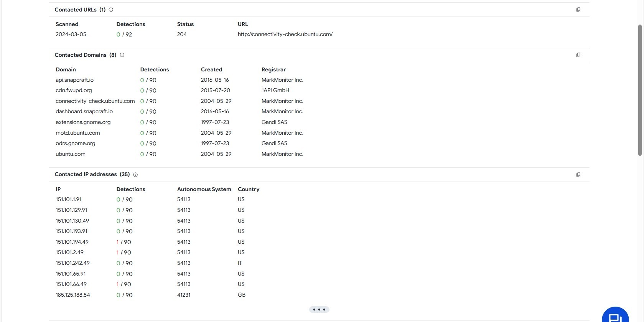Open domain cdn.fwupd.org
Screen dimensions: 644x322
click(74, 90)
